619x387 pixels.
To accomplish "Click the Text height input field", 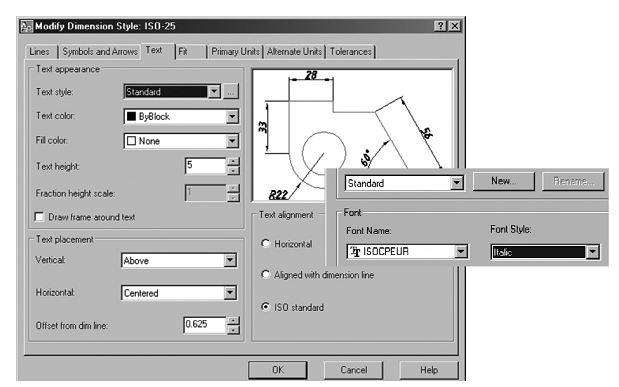I will [x=206, y=166].
